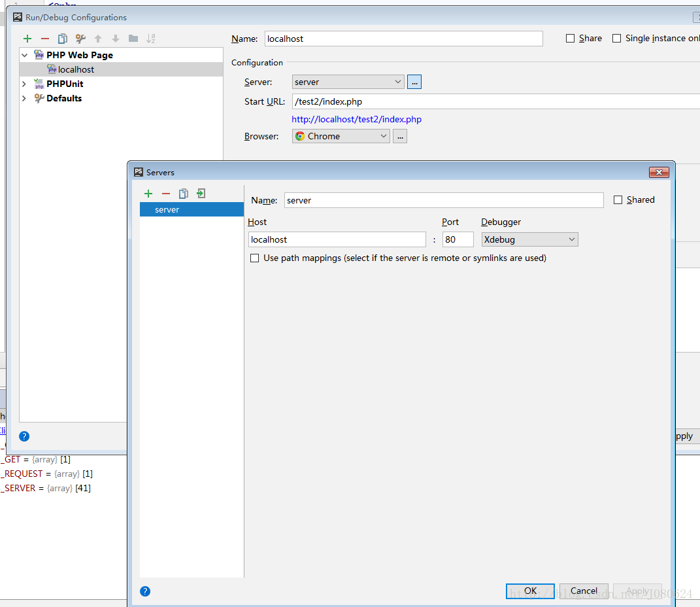Focus Host field containing localhost
Screen dimensions: 700x607
(x=337, y=239)
